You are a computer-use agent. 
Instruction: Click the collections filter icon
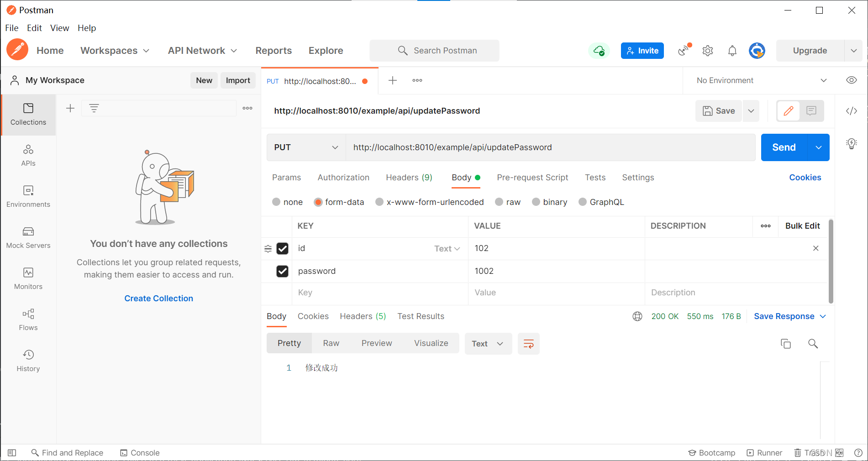click(x=94, y=108)
